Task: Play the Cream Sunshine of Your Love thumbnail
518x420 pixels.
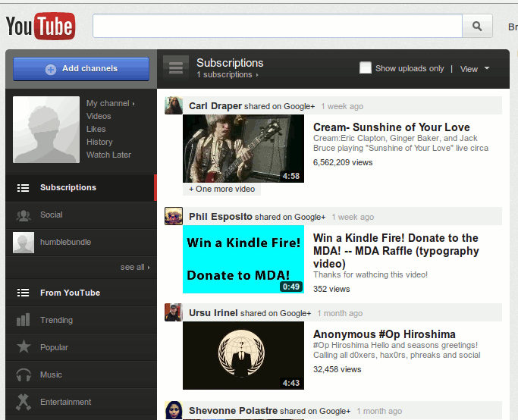Action: coord(243,149)
